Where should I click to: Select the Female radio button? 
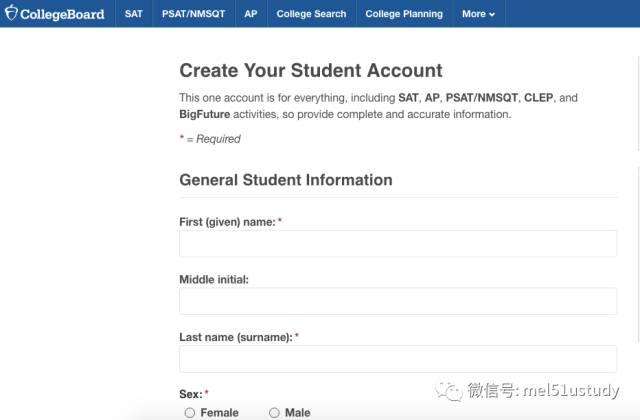[x=190, y=413]
